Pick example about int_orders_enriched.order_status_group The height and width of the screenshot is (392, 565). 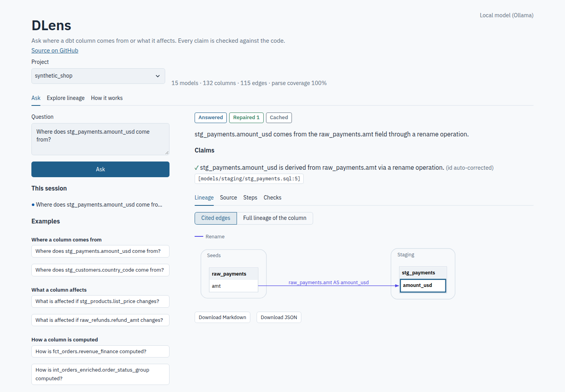coord(100,374)
